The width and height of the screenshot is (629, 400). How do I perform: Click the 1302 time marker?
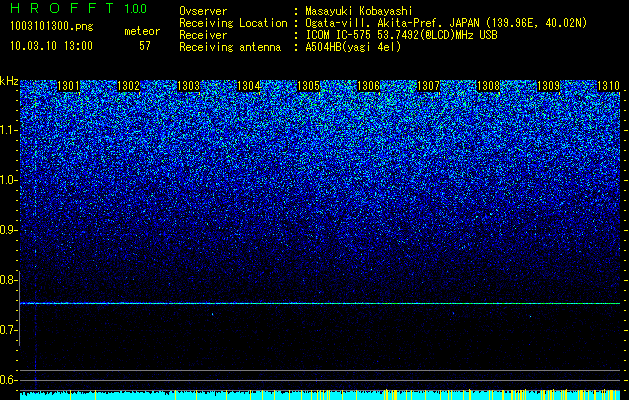click(128, 85)
